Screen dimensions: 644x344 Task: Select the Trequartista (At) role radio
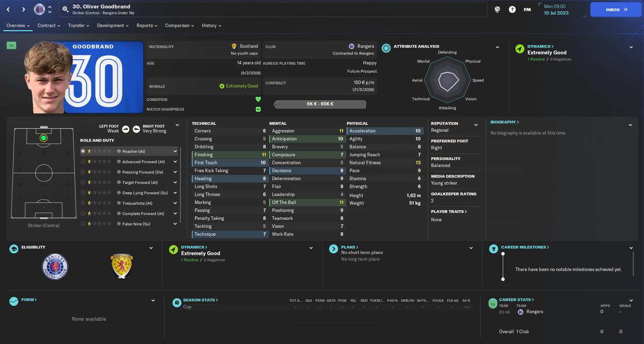tap(83, 203)
